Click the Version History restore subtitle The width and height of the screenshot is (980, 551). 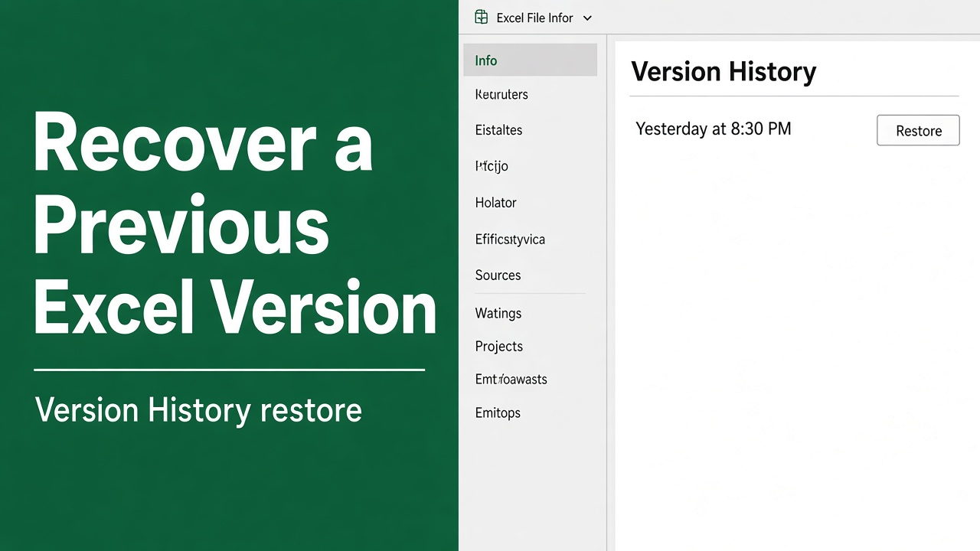198,410
